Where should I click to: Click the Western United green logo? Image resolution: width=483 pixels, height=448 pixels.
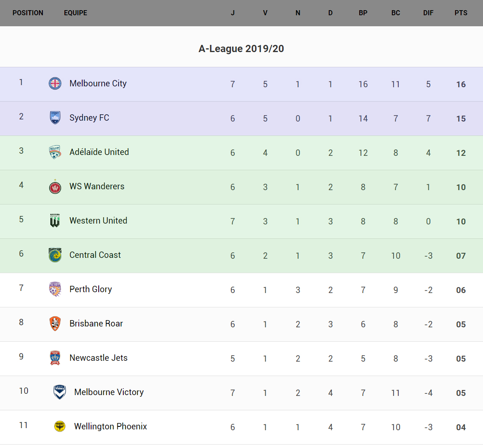(55, 221)
